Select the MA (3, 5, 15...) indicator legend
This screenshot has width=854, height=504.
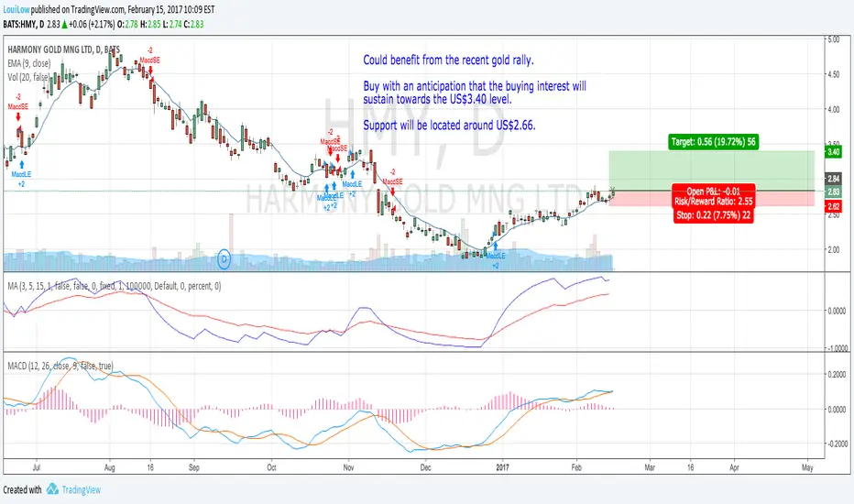point(115,286)
